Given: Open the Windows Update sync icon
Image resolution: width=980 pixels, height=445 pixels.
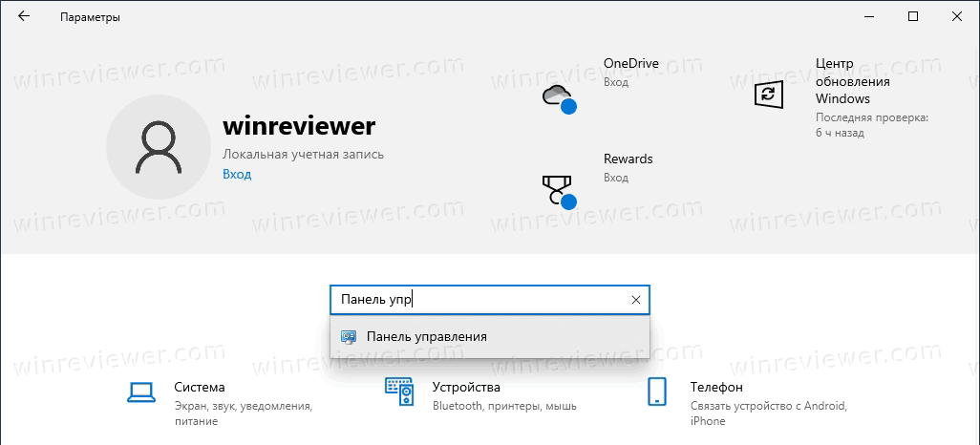Looking at the screenshot, I should (x=768, y=94).
